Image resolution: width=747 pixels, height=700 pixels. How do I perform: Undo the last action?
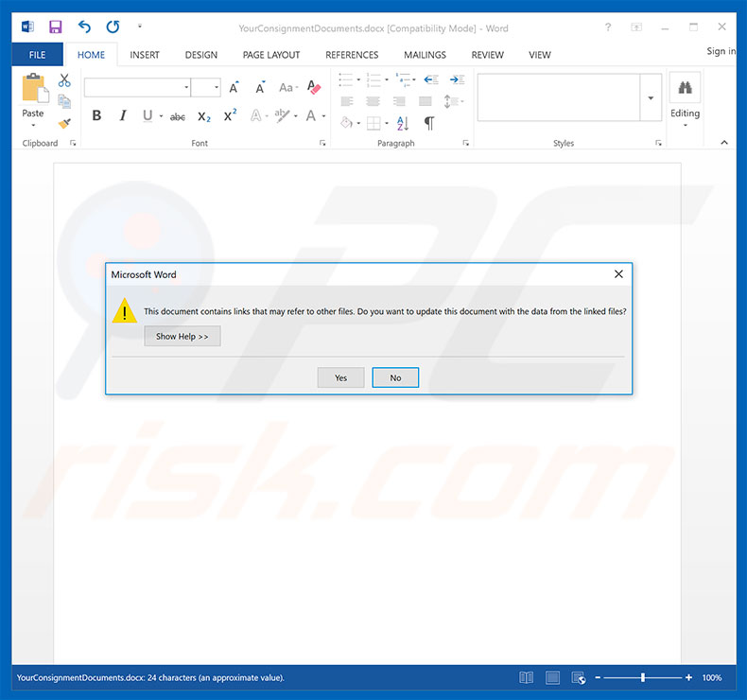pyautogui.click(x=84, y=26)
